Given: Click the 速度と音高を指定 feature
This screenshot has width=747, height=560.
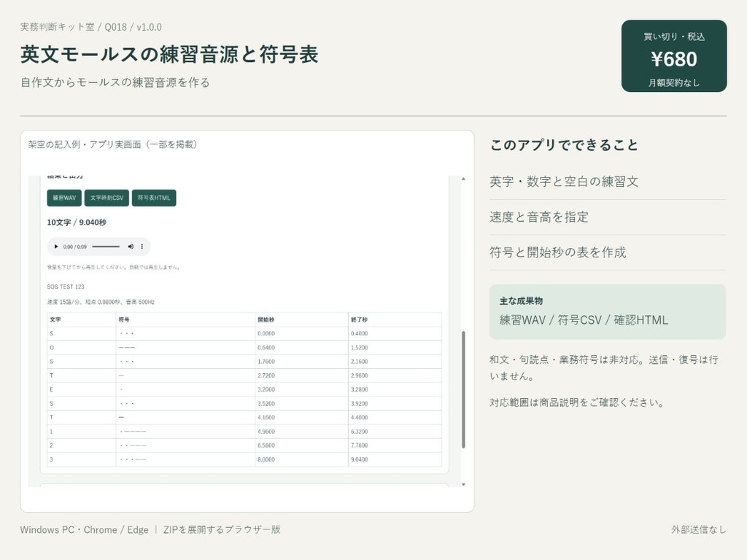Looking at the screenshot, I should pyautogui.click(x=539, y=217).
